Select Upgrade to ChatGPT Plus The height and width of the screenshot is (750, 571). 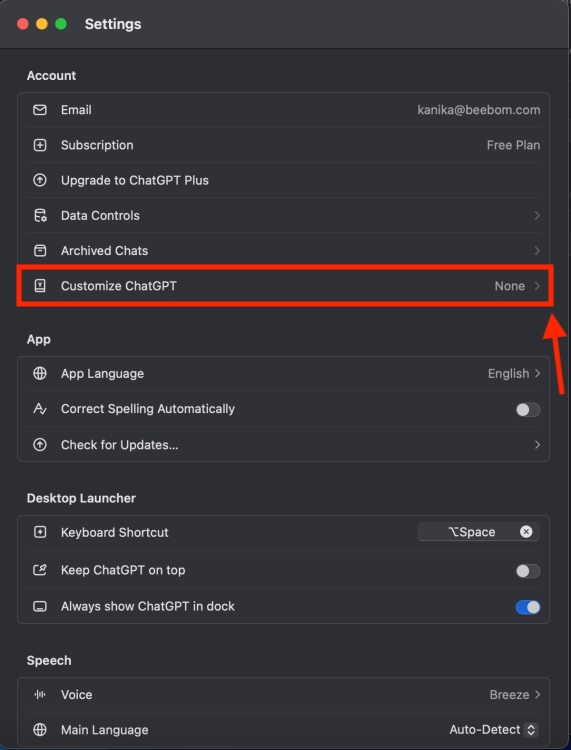tap(283, 180)
